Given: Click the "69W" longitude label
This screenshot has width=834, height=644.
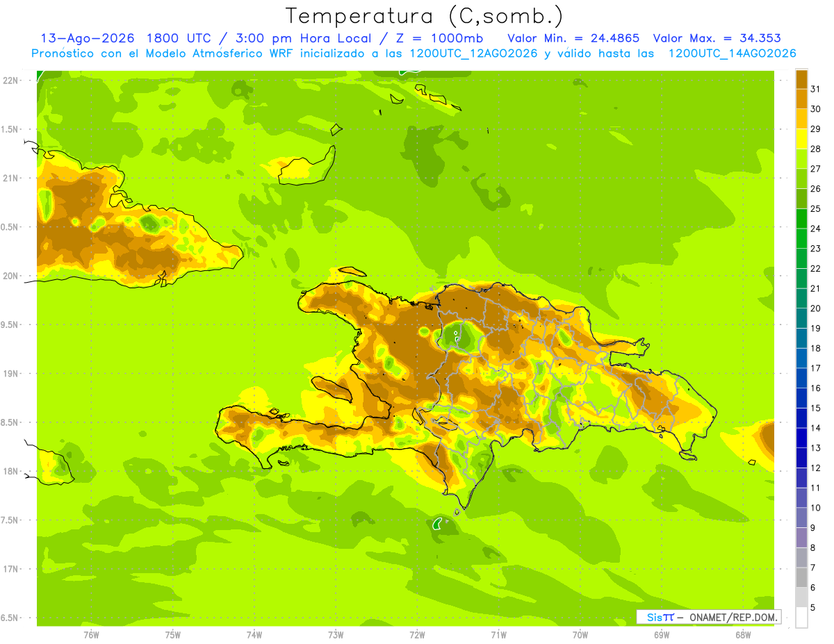Looking at the screenshot, I should coord(662,635).
